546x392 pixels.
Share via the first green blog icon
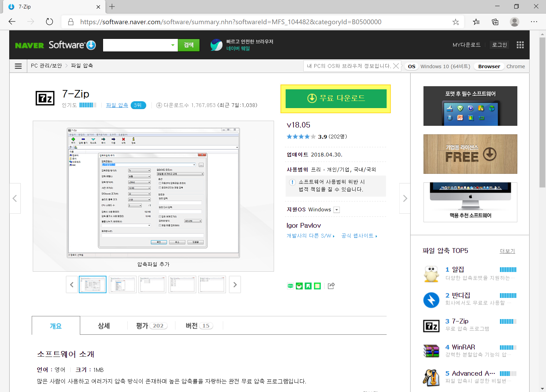[290, 286]
